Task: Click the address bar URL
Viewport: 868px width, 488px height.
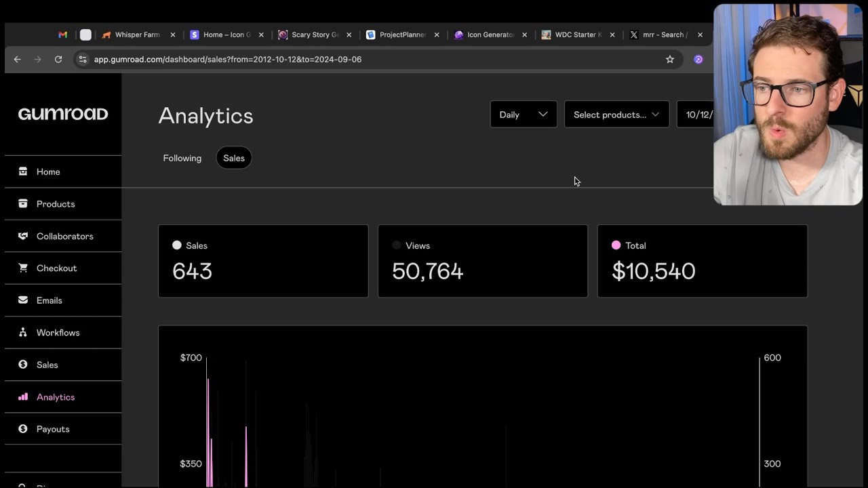Action: [228, 59]
